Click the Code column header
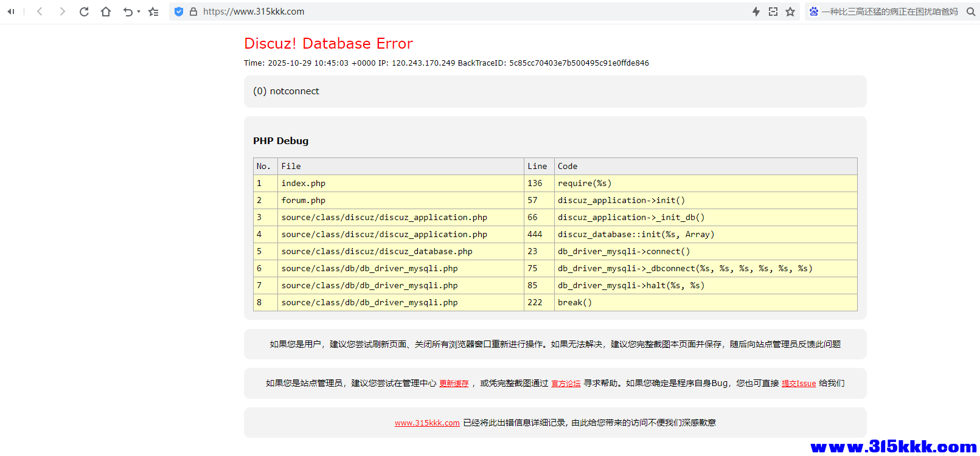The height and width of the screenshot is (456, 980). tap(706, 167)
